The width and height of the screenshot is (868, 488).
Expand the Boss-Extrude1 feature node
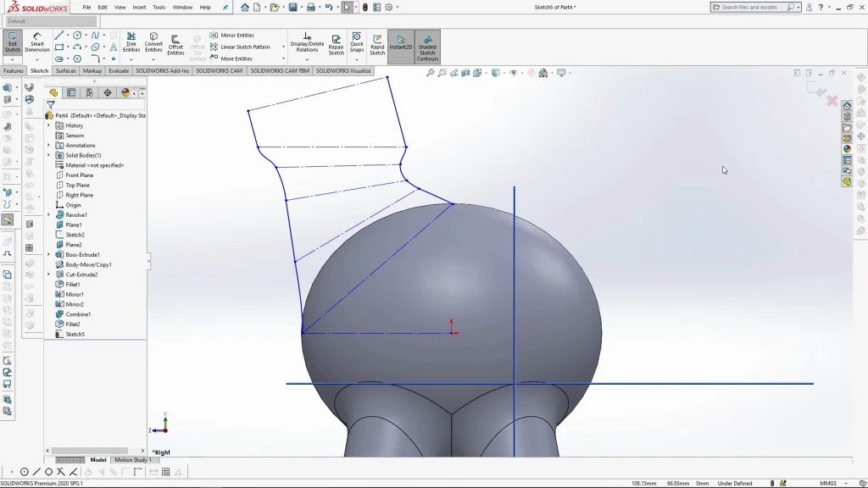(49, 255)
